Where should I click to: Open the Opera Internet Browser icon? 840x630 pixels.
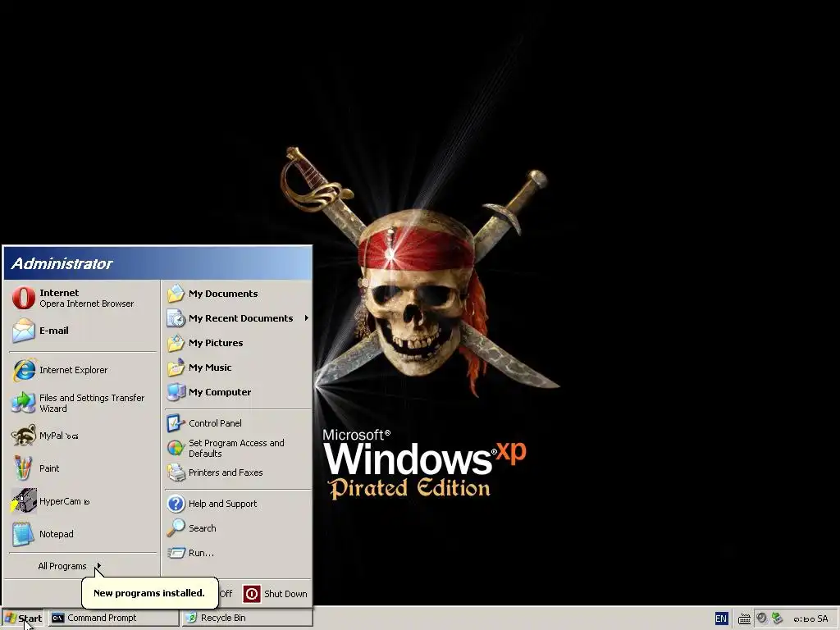click(x=24, y=298)
